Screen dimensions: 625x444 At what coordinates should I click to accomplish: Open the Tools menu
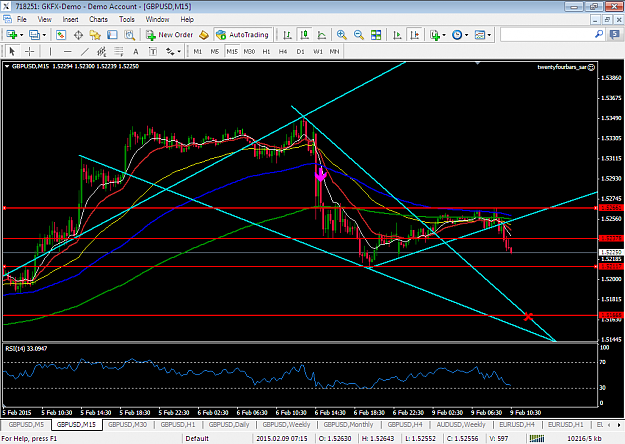pos(127,19)
